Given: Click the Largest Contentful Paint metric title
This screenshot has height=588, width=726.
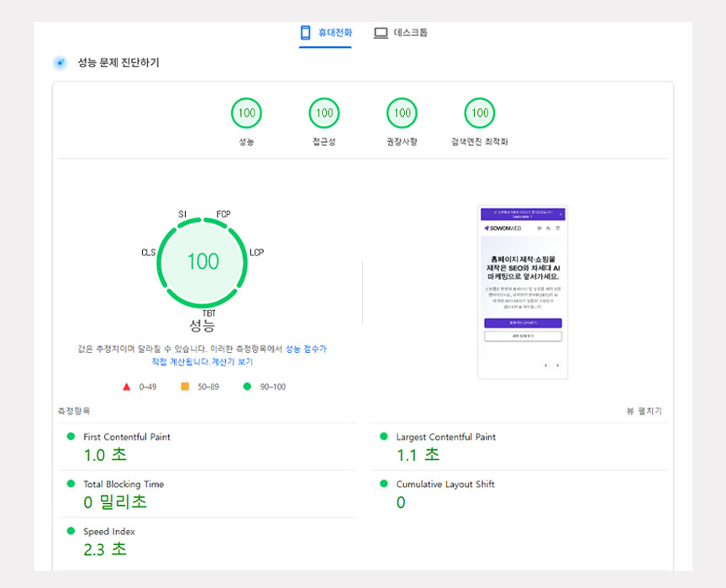Looking at the screenshot, I should click(446, 437).
